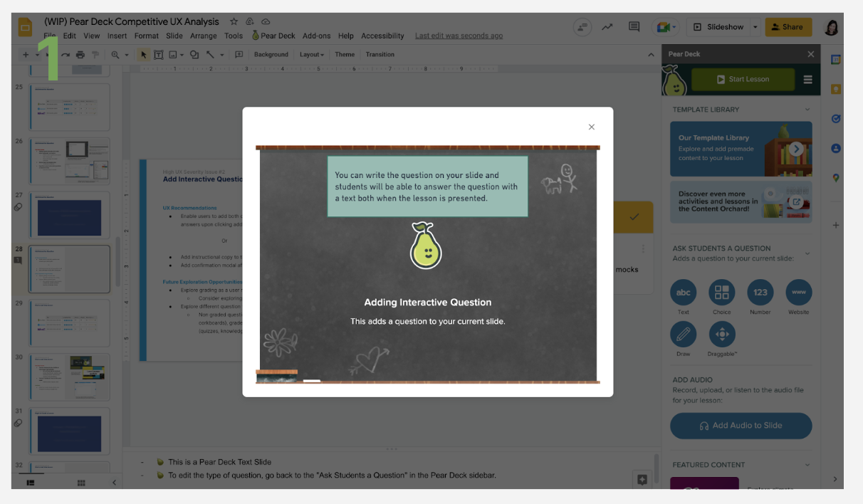Open the Google Meet button
This screenshot has height=504, width=863.
tap(667, 27)
